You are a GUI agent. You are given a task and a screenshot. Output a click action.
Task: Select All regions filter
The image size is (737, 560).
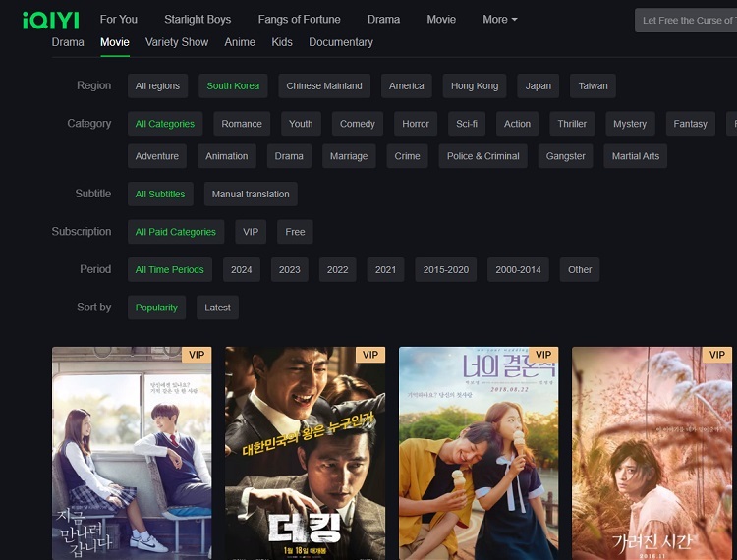(157, 86)
